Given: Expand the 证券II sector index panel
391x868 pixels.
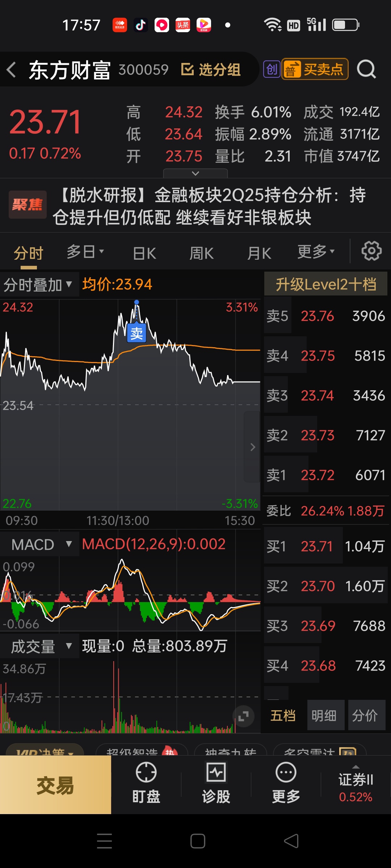Looking at the screenshot, I should click(356, 784).
